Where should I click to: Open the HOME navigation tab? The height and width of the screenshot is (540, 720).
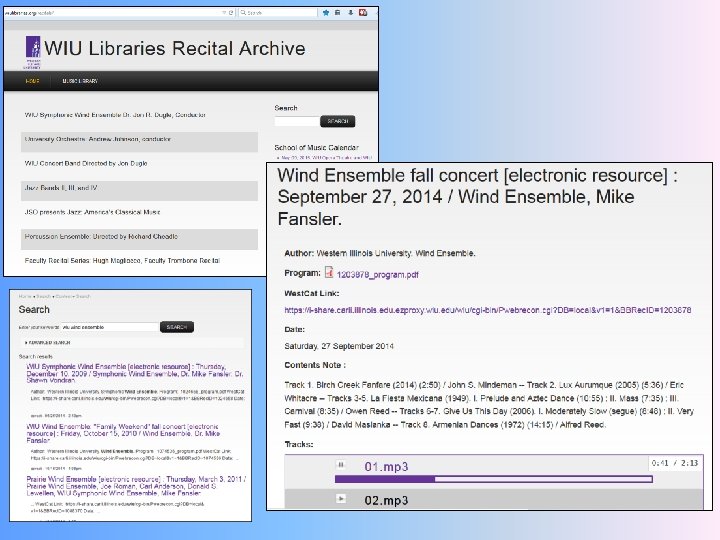[x=32, y=81]
